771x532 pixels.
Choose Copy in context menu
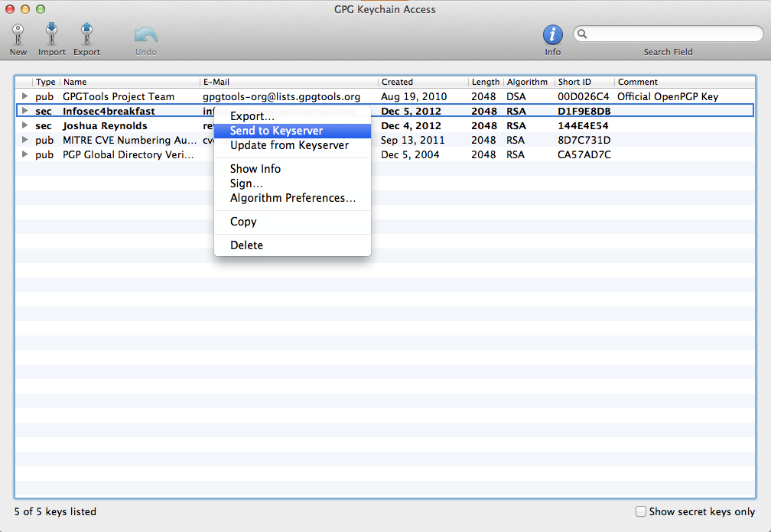(292, 222)
